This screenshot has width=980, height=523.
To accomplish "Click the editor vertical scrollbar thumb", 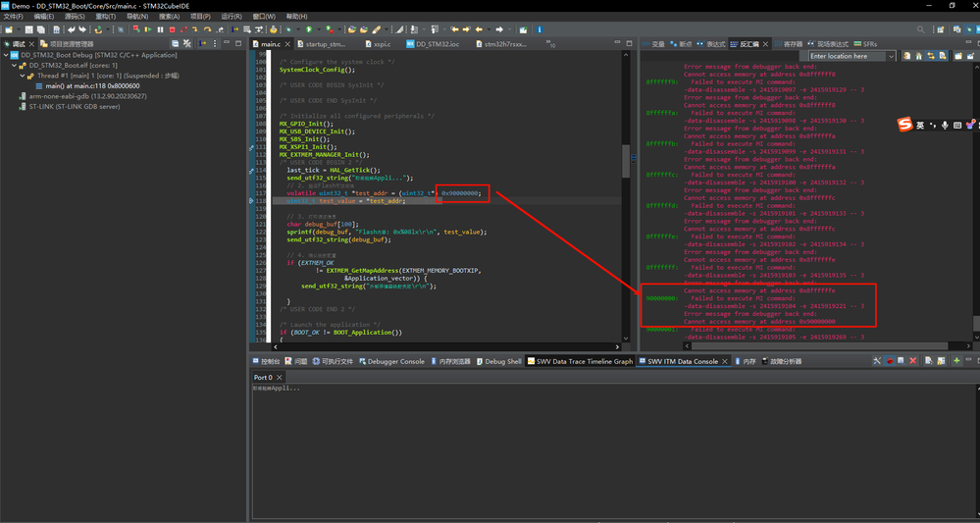I will [626, 162].
